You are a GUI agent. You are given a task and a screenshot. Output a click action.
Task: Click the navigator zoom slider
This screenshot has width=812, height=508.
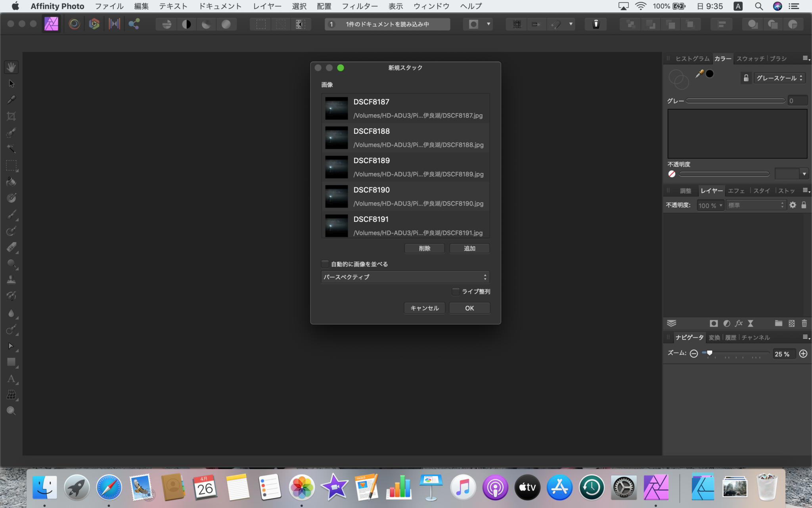735,353
